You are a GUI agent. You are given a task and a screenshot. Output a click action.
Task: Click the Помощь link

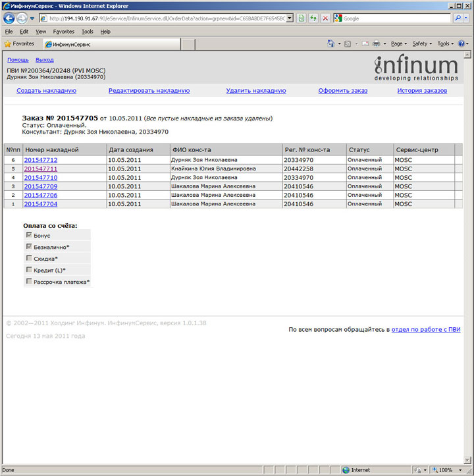coord(18,60)
